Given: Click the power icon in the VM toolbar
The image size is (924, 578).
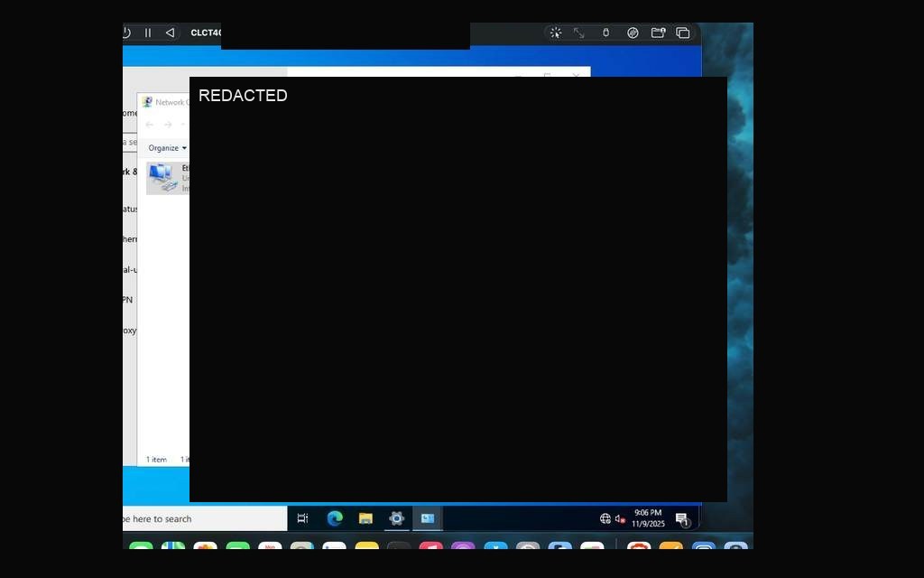Looking at the screenshot, I should [126, 33].
